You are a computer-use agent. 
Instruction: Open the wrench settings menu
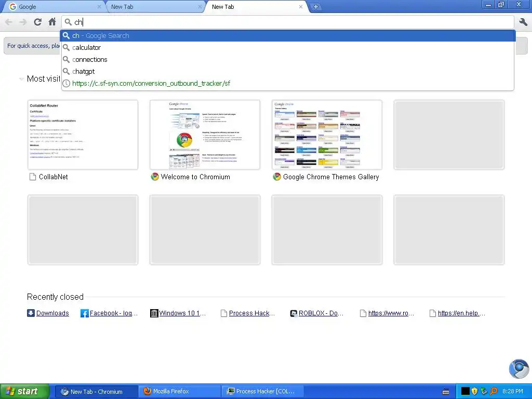pyautogui.click(x=523, y=22)
